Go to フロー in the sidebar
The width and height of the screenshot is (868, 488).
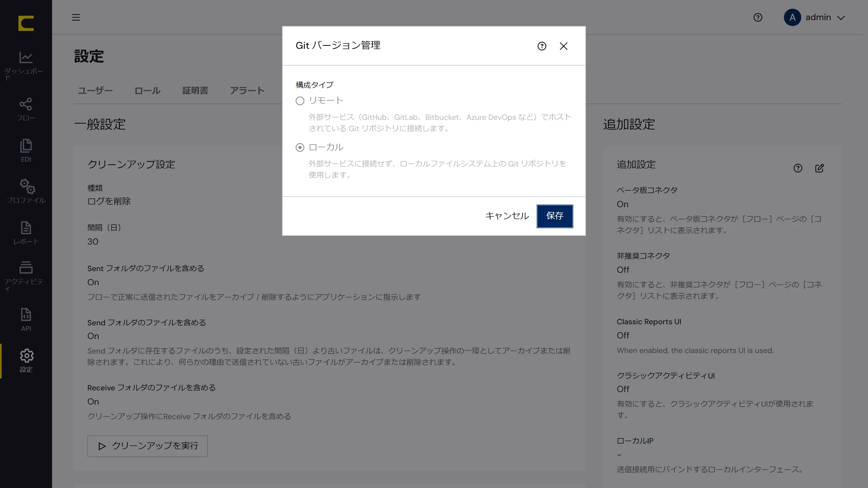coord(25,109)
